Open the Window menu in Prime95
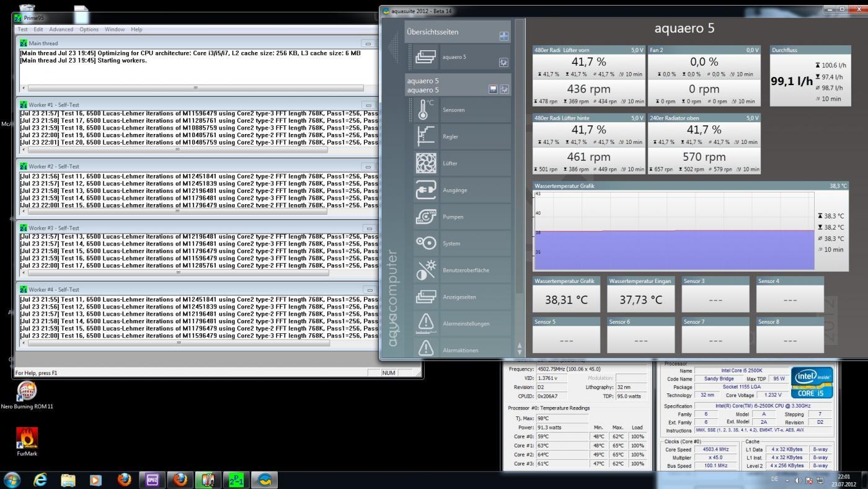Image resolution: width=868 pixels, height=489 pixels. tap(115, 29)
